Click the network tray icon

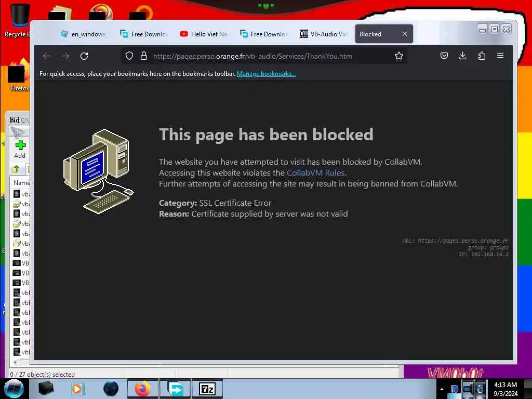click(x=468, y=389)
